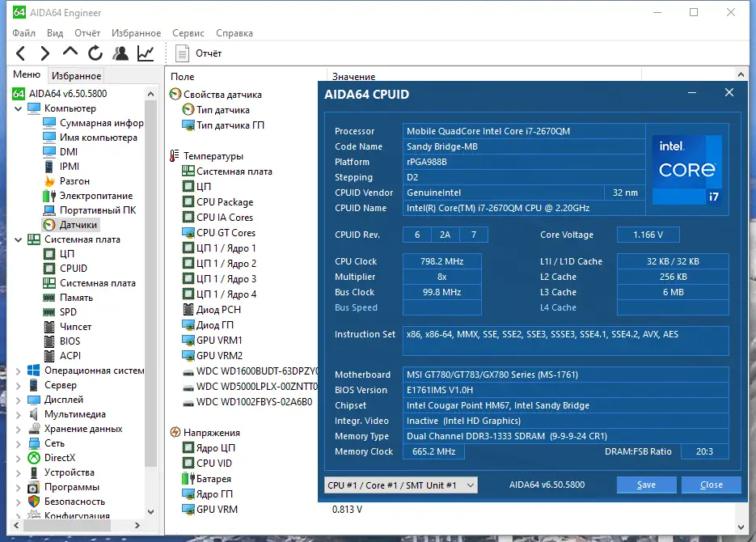Select the Имя компьютера monitor icon
Viewport: 756px width, 542px height.
[49, 138]
